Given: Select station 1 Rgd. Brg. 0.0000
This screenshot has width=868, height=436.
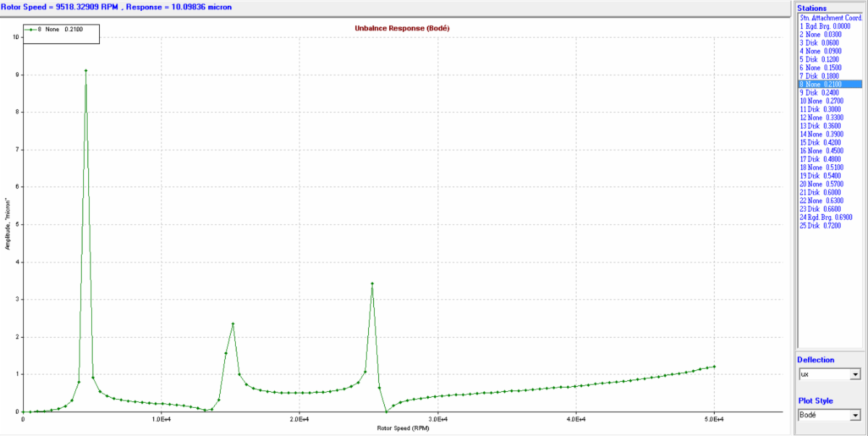Looking at the screenshot, I should 826,26.
